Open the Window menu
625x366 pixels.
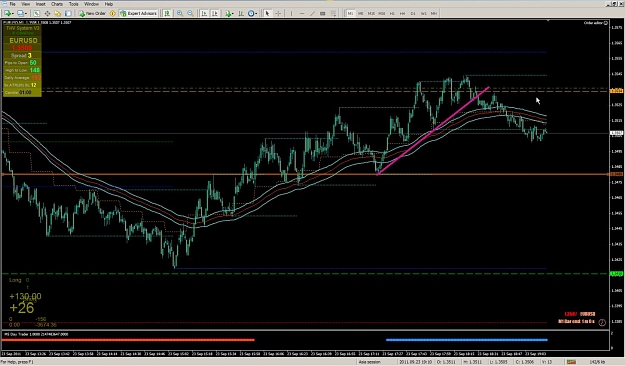[91, 4]
